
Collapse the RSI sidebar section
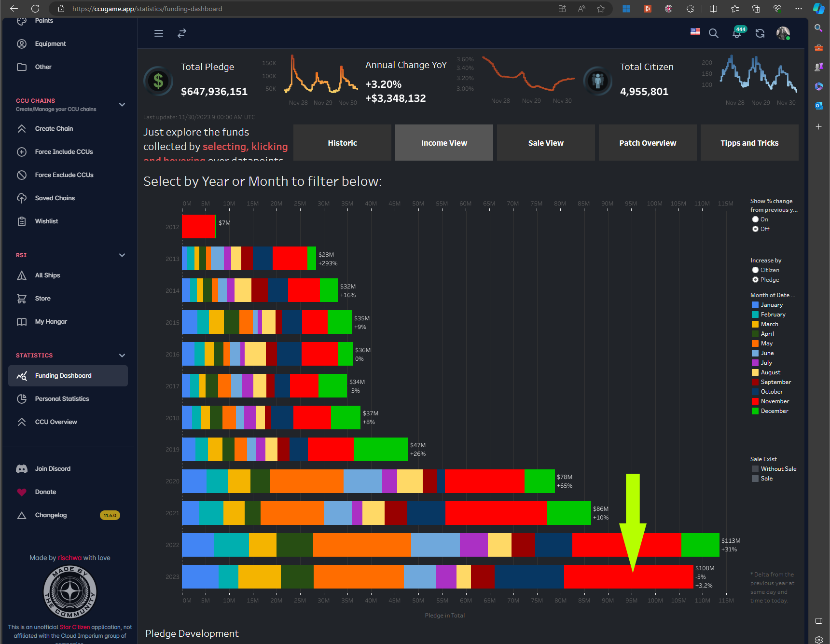click(122, 255)
